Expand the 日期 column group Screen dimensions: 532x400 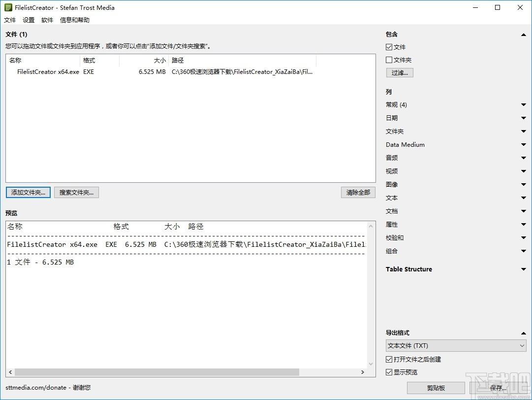524,118
